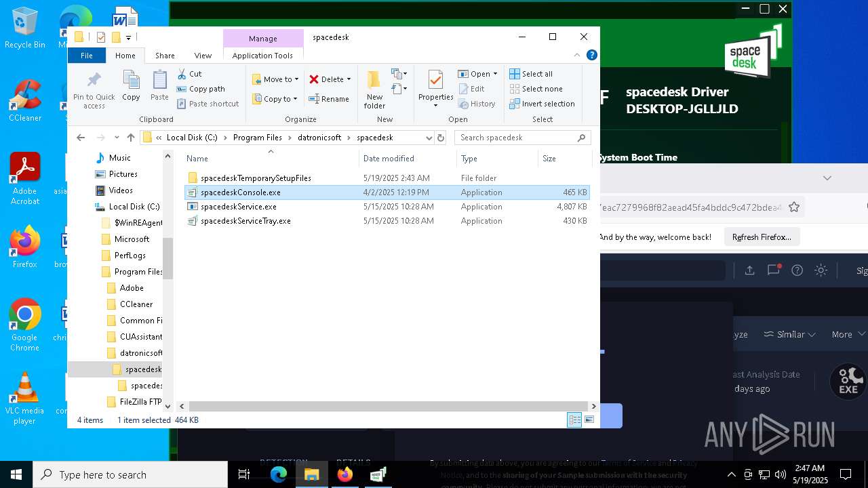Open the File menu tab
This screenshot has height=488, width=868.
click(87, 56)
